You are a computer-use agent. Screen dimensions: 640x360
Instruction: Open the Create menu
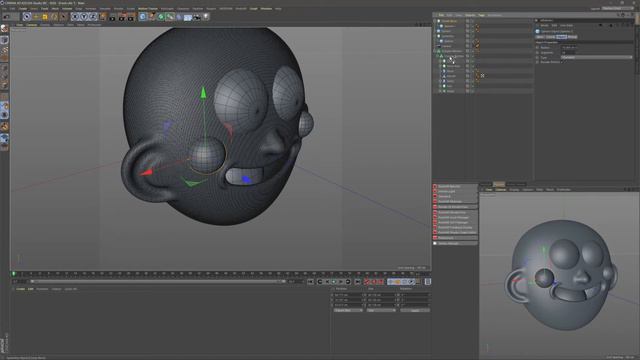[22, 8]
